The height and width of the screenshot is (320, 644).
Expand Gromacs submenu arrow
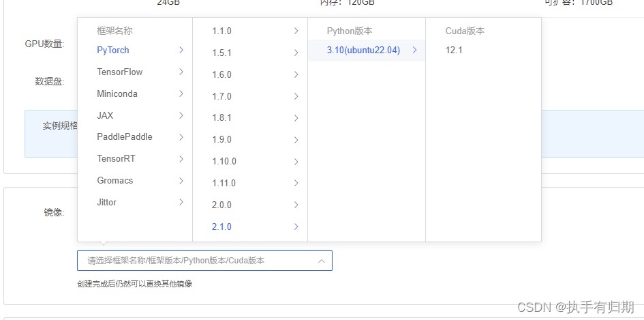tap(181, 181)
